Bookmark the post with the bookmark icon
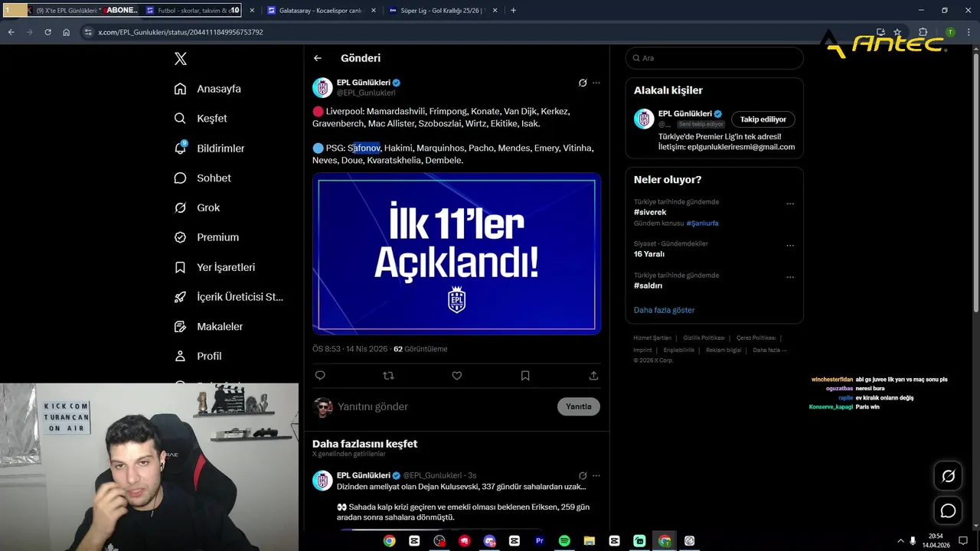Viewport: 980px width, 551px height. (525, 376)
